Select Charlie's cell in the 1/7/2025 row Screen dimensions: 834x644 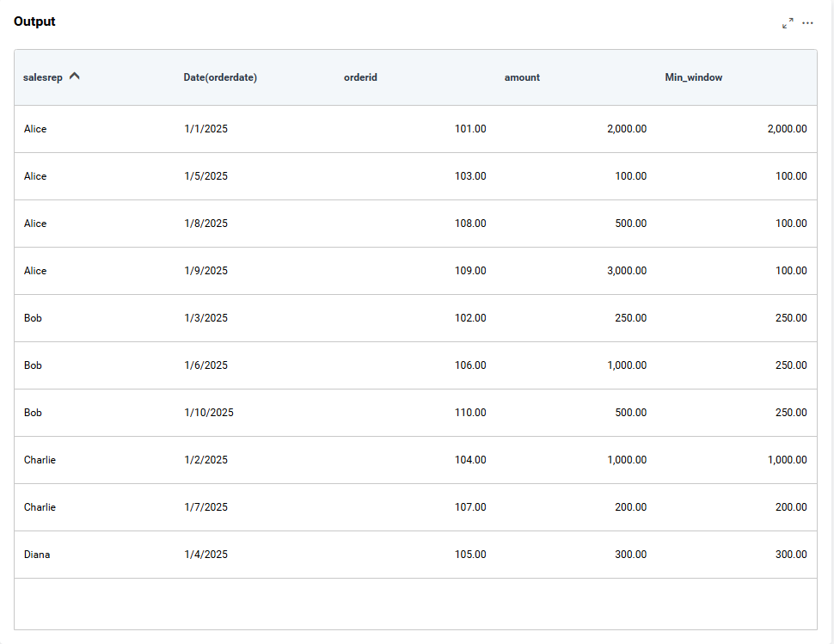click(40, 507)
